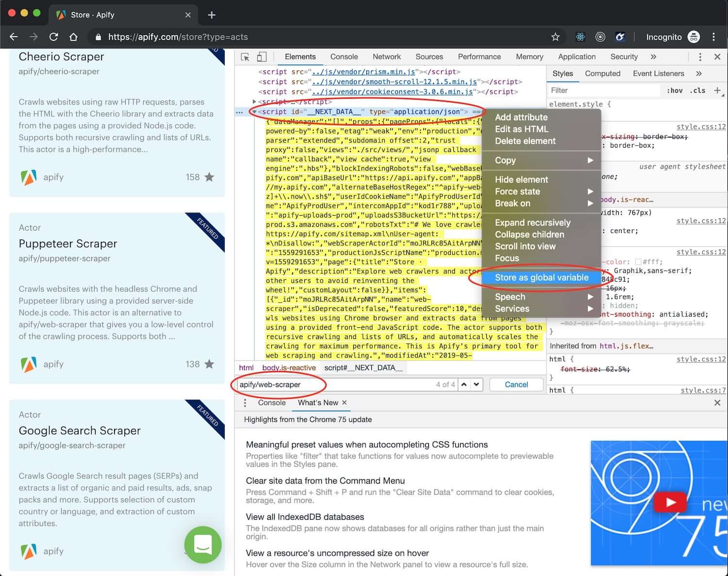Choose Scroll into view
The image size is (728, 576).
541,246
